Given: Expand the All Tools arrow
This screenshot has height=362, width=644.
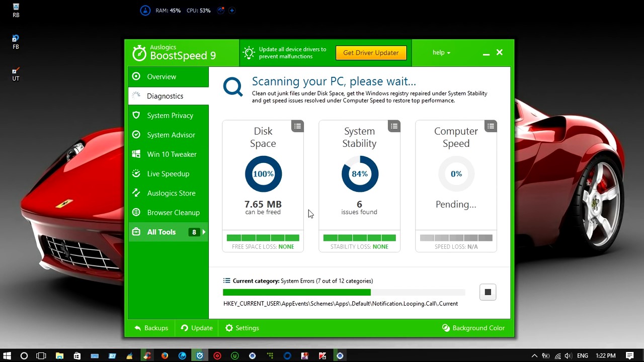Looking at the screenshot, I should 204,232.
